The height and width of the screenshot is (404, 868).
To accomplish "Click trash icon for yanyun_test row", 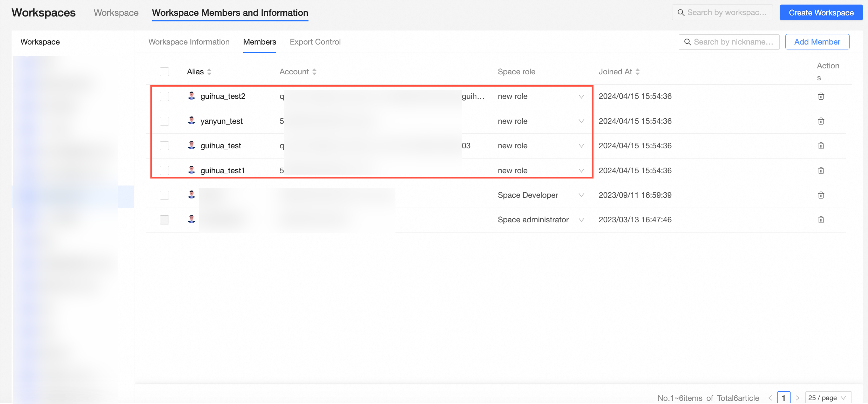I will pos(821,121).
